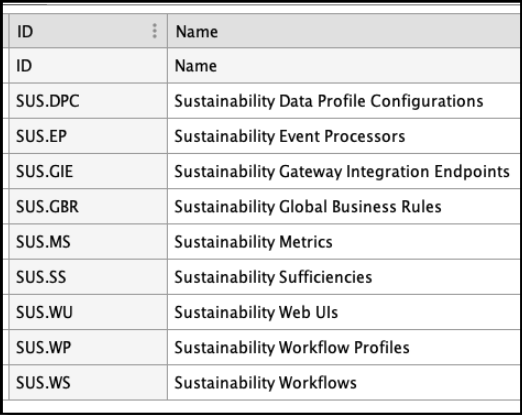Screen dimensions: 522x415
Task: Select the SUS.WU ID cell
Action: (x=88, y=312)
